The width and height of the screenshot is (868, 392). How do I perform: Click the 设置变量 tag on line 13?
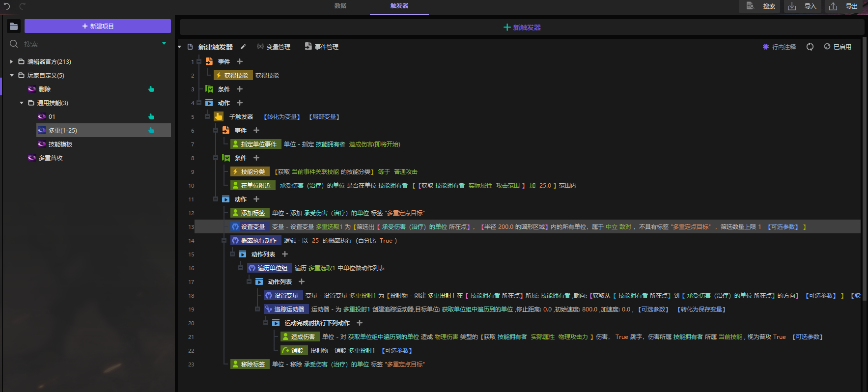coord(250,226)
